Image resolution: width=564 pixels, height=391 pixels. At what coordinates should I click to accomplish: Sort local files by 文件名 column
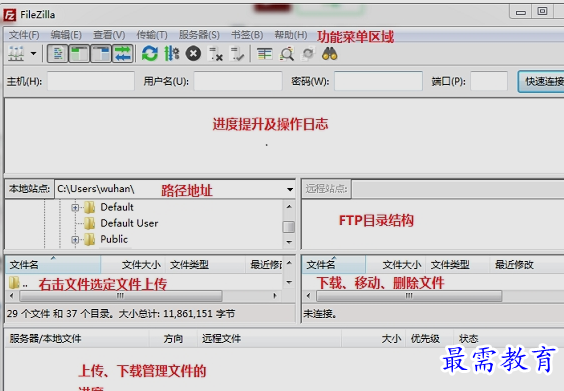pyautogui.click(x=53, y=265)
